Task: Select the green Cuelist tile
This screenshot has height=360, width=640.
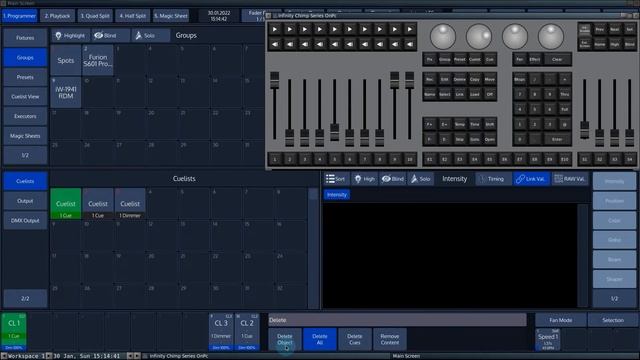Action: [66, 203]
